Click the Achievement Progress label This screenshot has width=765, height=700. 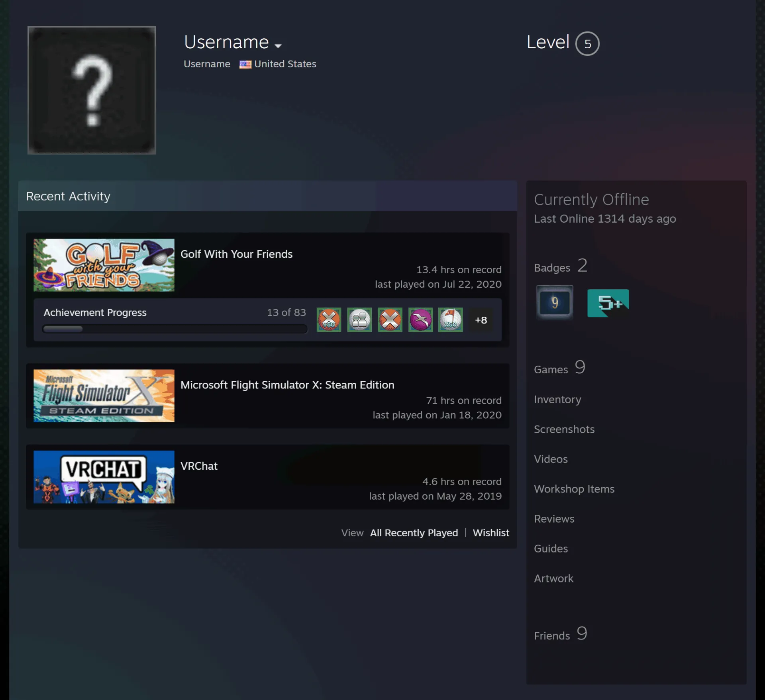point(95,312)
